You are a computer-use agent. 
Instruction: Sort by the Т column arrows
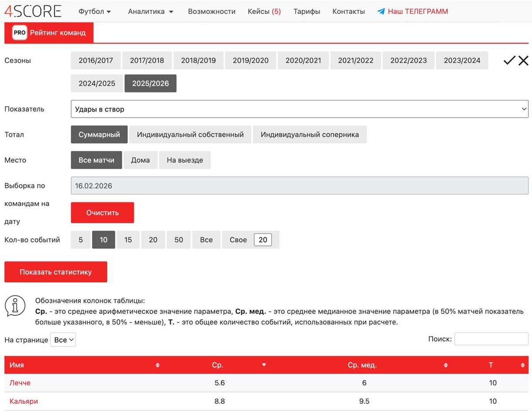(523, 365)
